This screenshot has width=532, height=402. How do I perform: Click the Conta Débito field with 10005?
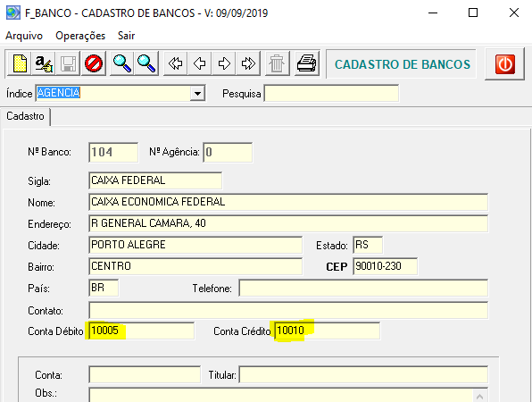pos(142,331)
